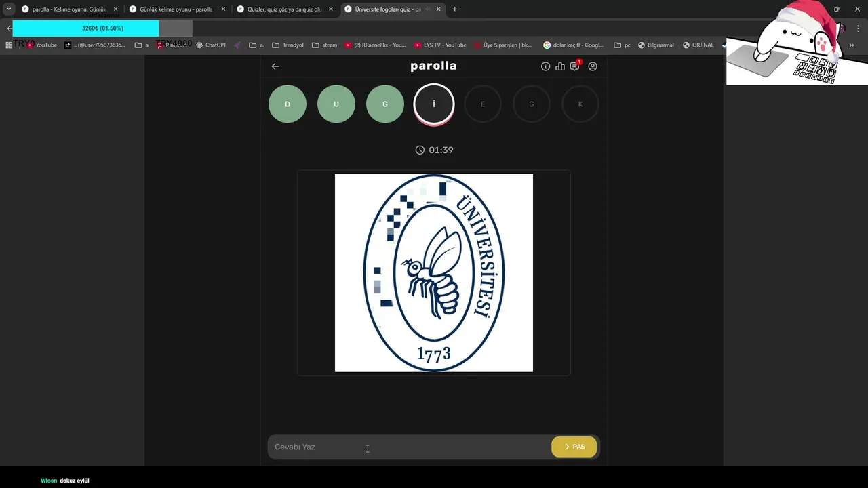The image size is (868, 488).
Task: Open the YouTube bookmark
Action: (x=41, y=45)
